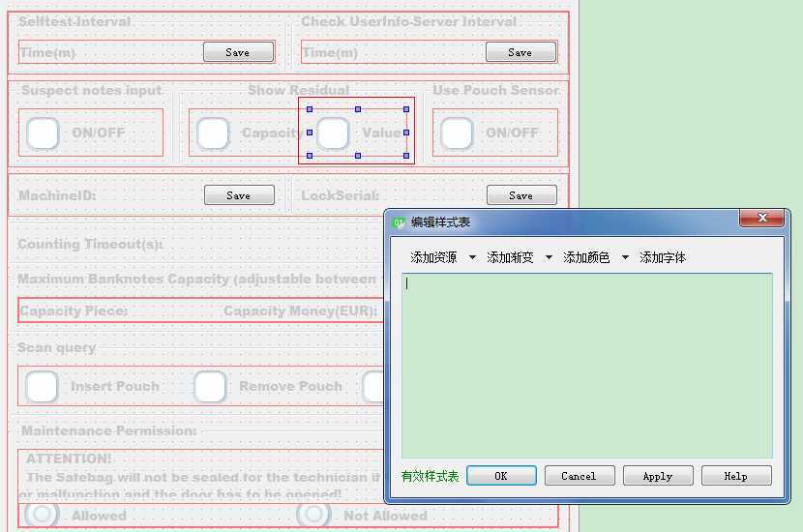Check the Insert Pouch checkbox

click(42, 386)
